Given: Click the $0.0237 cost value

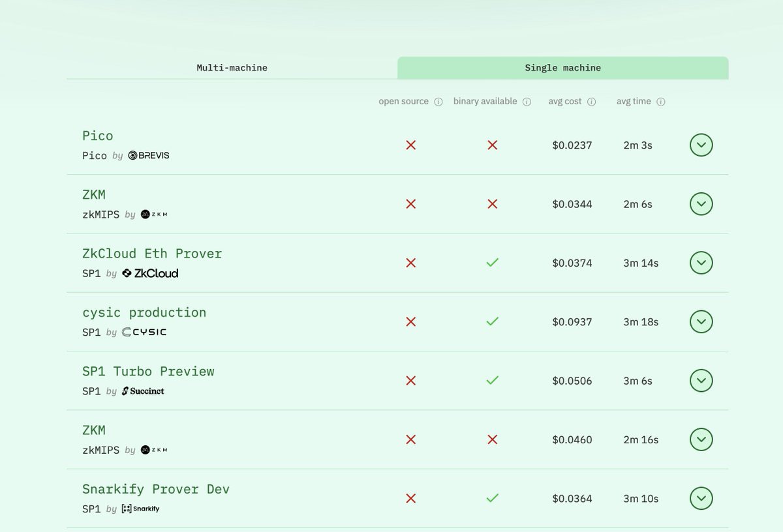Looking at the screenshot, I should [572, 145].
